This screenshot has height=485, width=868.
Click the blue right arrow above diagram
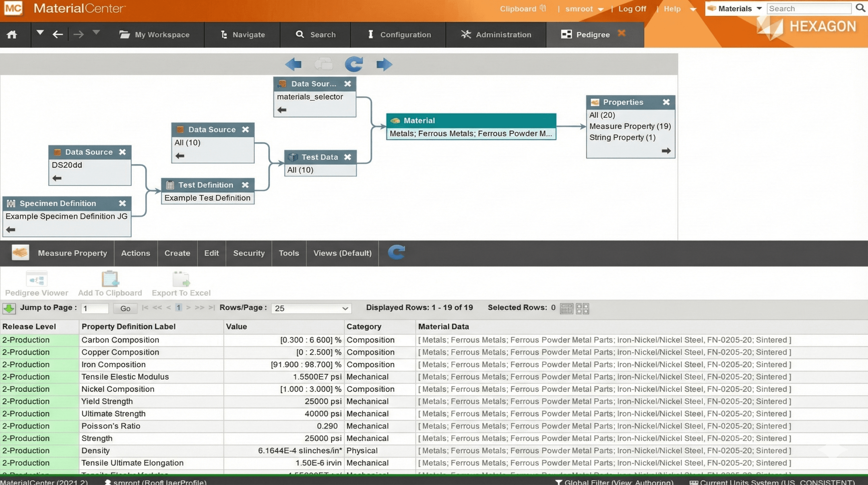pyautogui.click(x=384, y=64)
